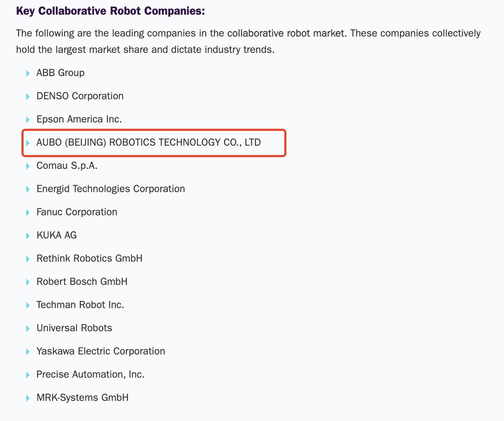Click bullet arrow beside ABB Group
This screenshot has width=504, height=421.
[x=28, y=73]
